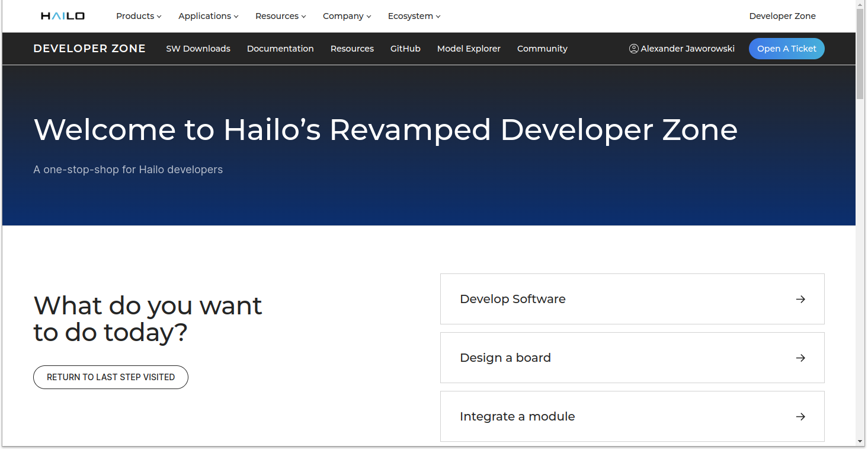The width and height of the screenshot is (868, 449).
Task: Open SW Downloads in Developer Zone bar
Action: (198, 49)
